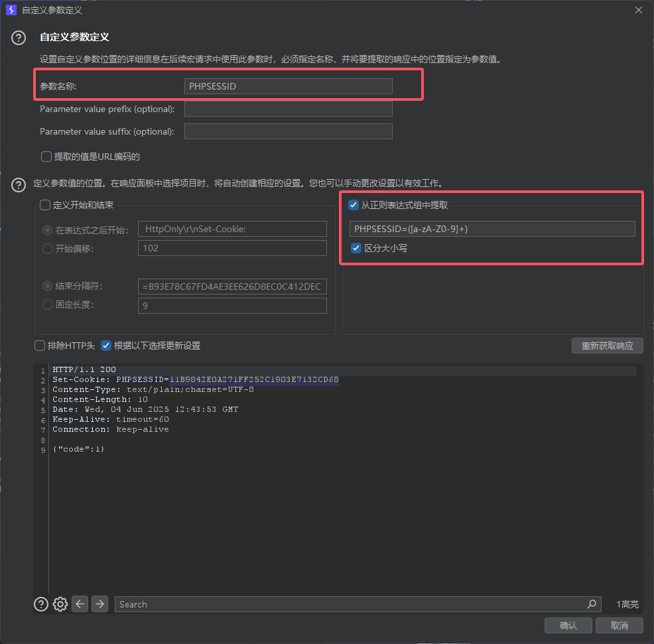Click 重新获取响应 button
The height and width of the screenshot is (644, 654).
pos(607,346)
